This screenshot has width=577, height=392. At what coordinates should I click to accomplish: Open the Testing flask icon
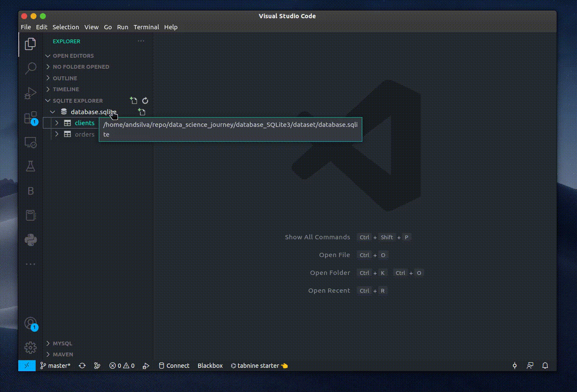pos(31,166)
